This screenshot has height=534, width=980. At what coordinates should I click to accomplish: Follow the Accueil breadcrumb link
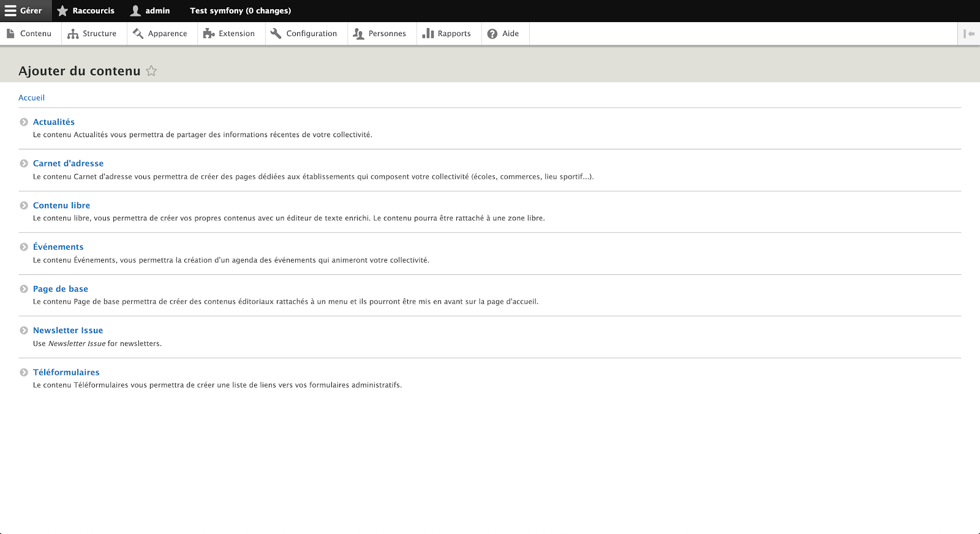32,98
